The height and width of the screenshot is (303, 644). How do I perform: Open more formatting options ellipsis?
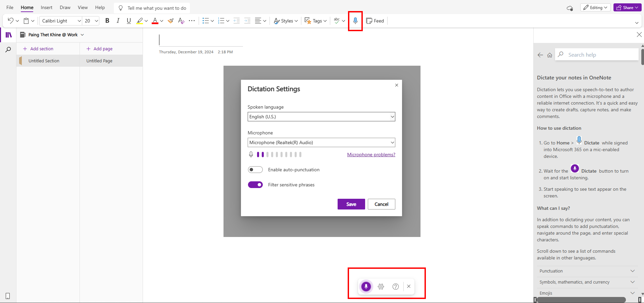[192, 21]
